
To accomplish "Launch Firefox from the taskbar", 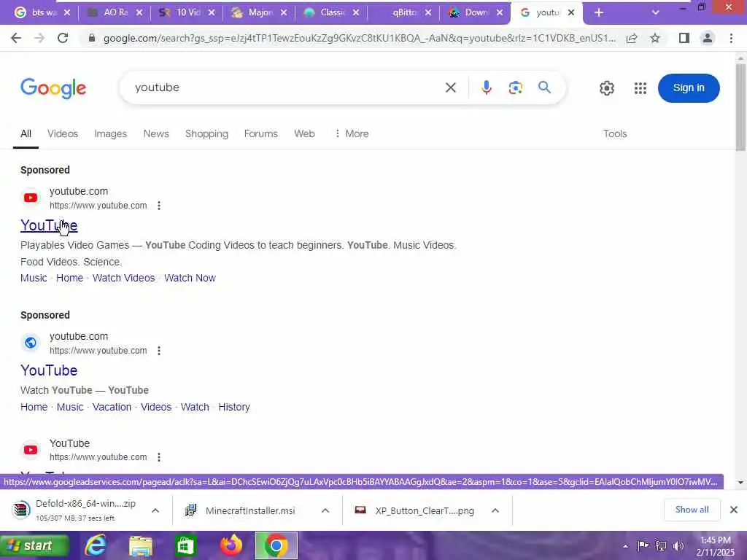I will click(x=231, y=545).
